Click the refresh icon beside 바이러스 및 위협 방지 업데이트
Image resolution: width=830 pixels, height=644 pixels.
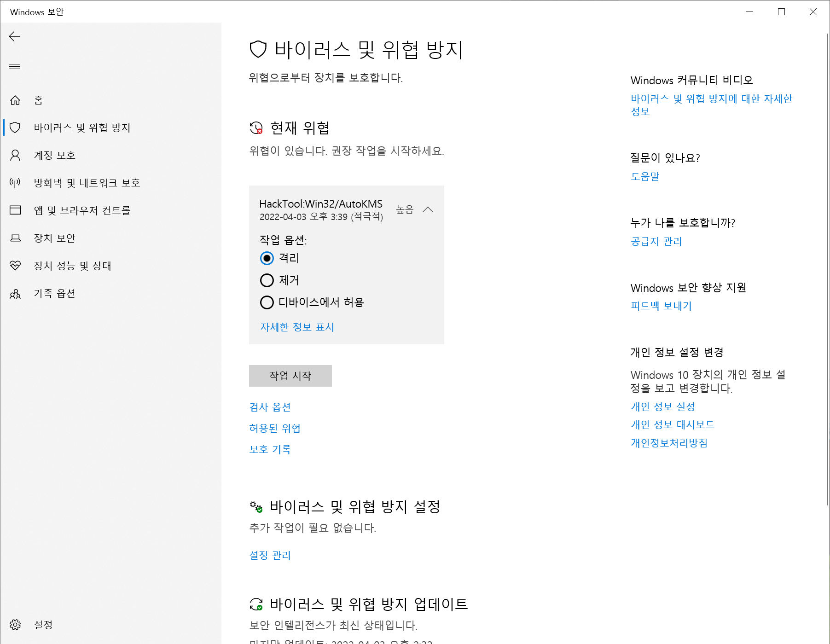pos(256,604)
